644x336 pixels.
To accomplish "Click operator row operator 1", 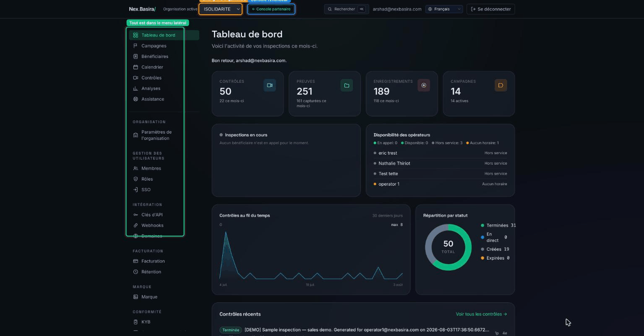I will click(440, 184).
